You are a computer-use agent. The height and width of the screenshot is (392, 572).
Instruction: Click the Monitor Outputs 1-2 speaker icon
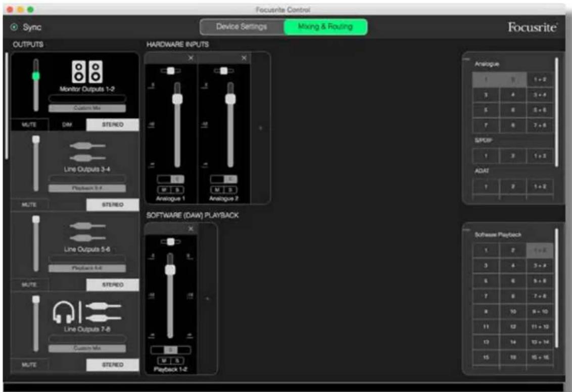[87, 71]
